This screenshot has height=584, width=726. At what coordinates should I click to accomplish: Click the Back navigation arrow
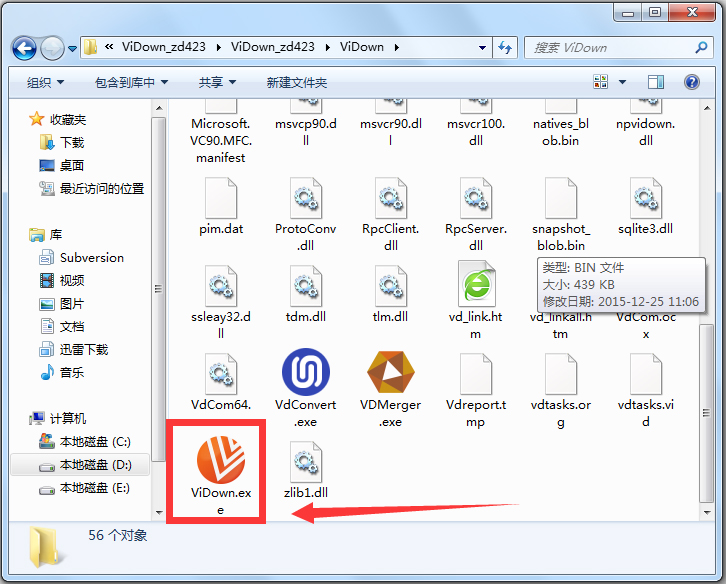click(24, 48)
